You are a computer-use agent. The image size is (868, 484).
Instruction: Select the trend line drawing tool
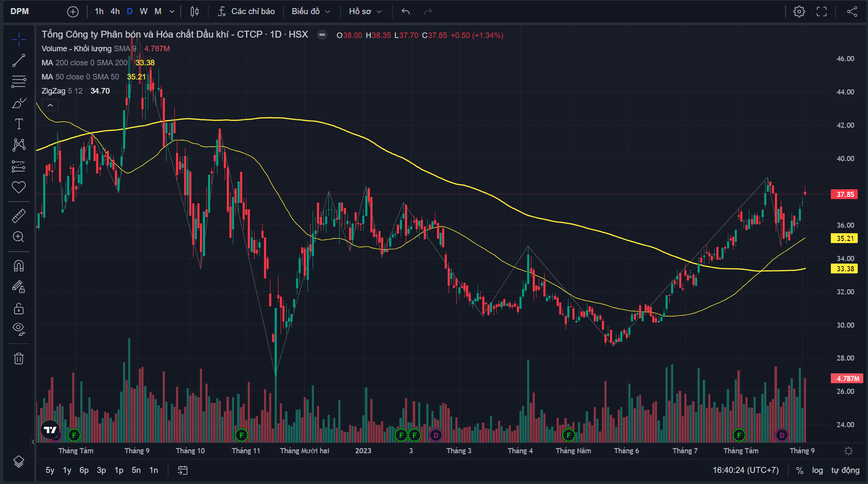(x=19, y=61)
